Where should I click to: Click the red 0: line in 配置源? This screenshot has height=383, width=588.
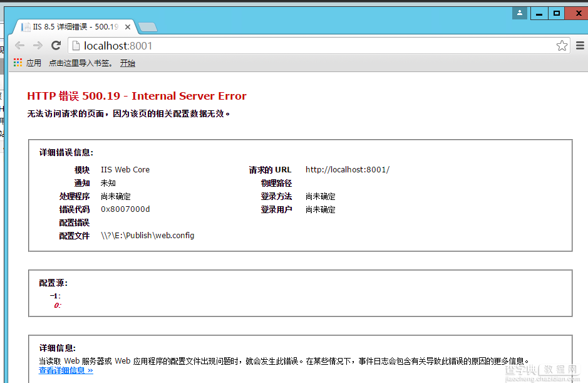(58, 305)
